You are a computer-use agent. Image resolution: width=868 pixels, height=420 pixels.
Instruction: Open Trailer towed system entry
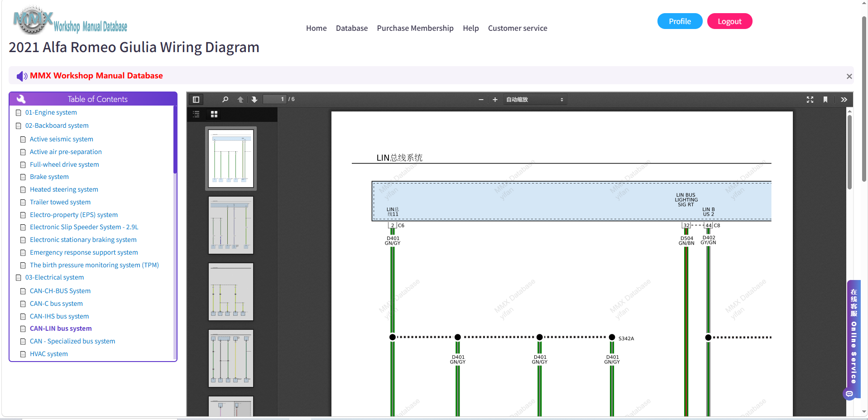click(60, 203)
